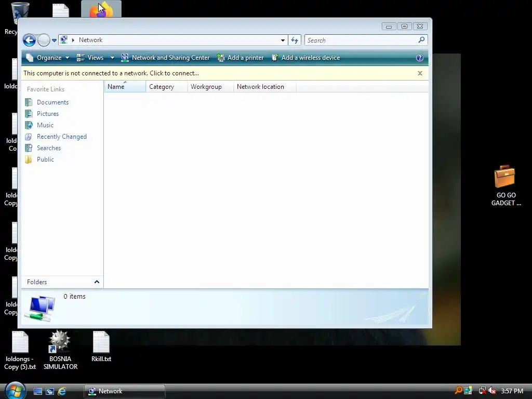
Task: Go back with the Back arrow button
Action: [x=29, y=40]
